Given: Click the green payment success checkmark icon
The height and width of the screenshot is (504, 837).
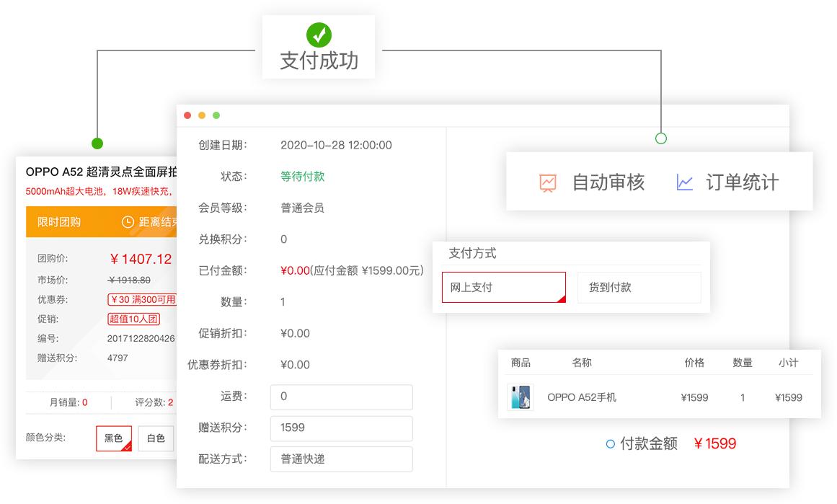Looking at the screenshot, I should point(319,32).
